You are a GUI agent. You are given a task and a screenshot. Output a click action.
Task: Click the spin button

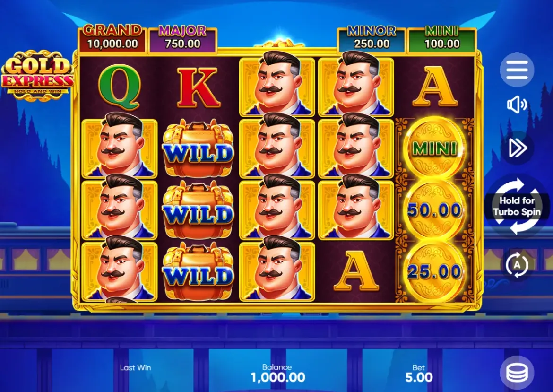pyautogui.click(x=517, y=206)
